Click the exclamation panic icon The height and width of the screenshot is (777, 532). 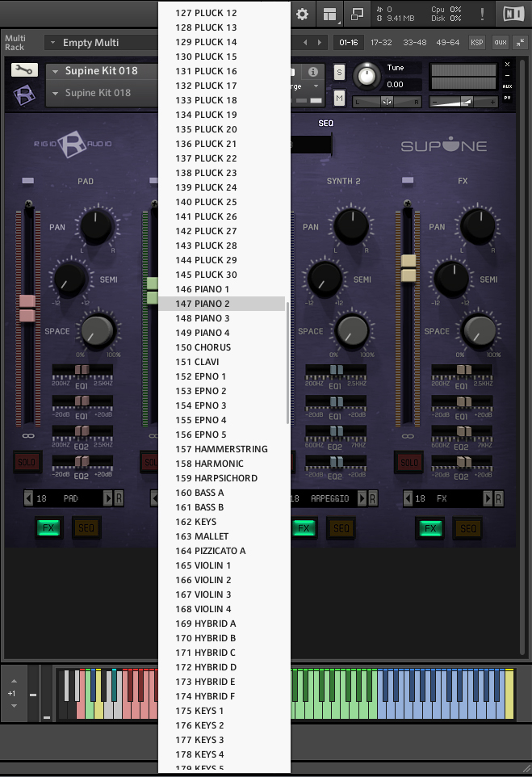pyautogui.click(x=482, y=14)
